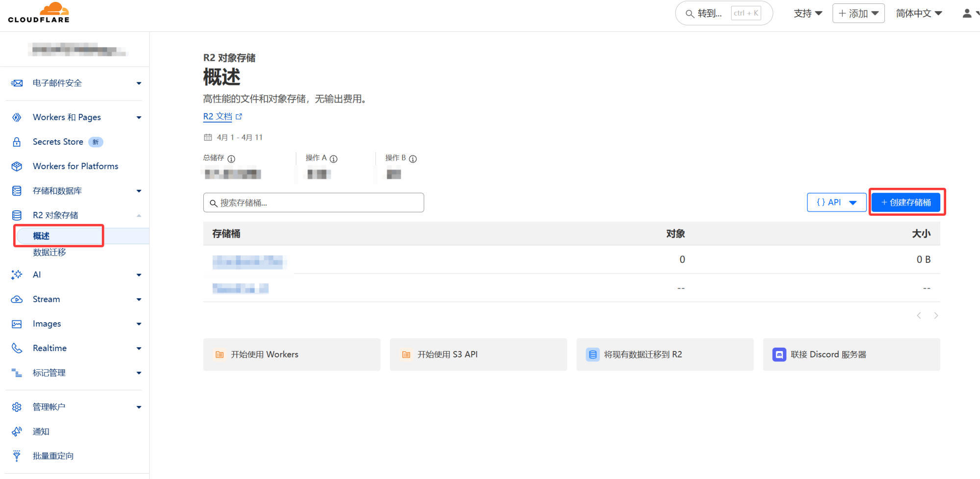Open the 支持 dropdown
The width and height of the screenshot is (980, 479).
pyautogui.click(x=808, y=13)
